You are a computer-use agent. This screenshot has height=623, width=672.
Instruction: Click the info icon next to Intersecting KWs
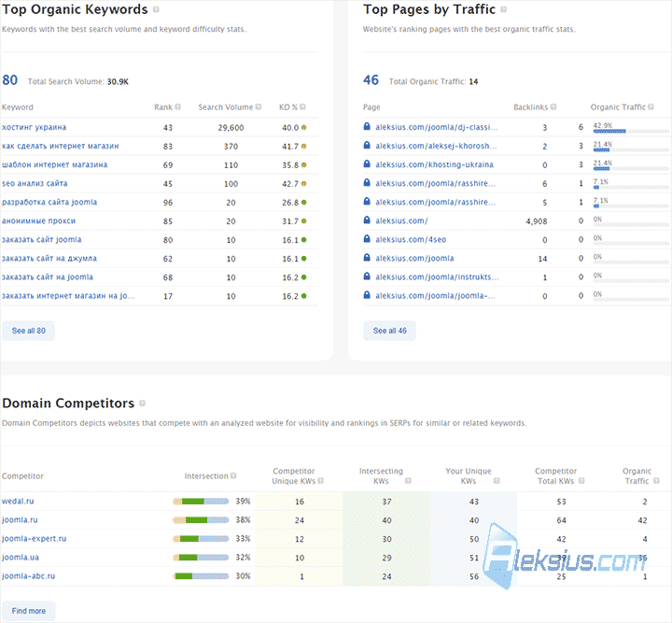408,481
